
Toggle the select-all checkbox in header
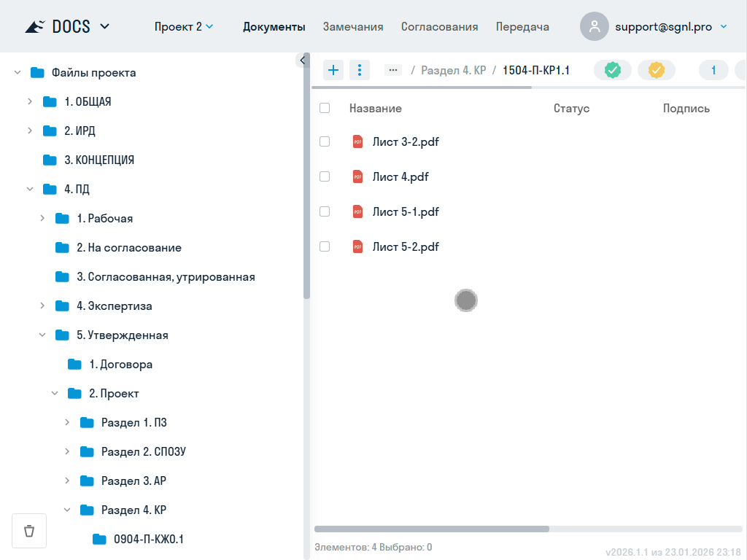(x=325, y=108)
